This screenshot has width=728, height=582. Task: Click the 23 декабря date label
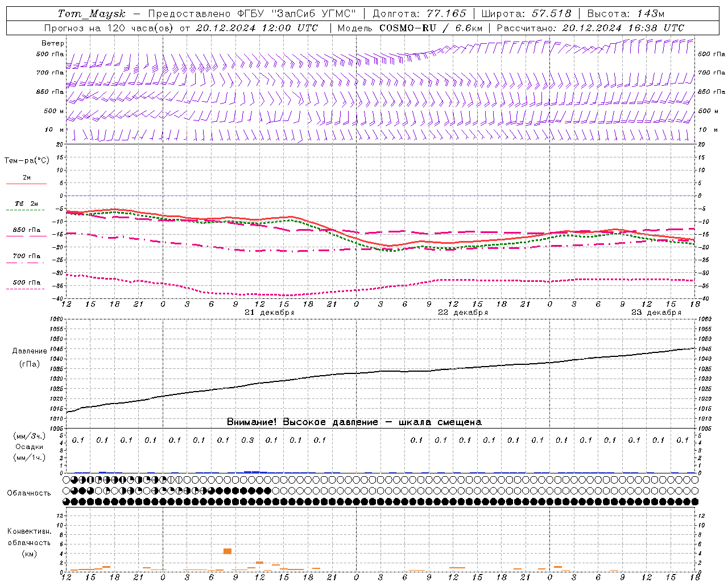656,313
